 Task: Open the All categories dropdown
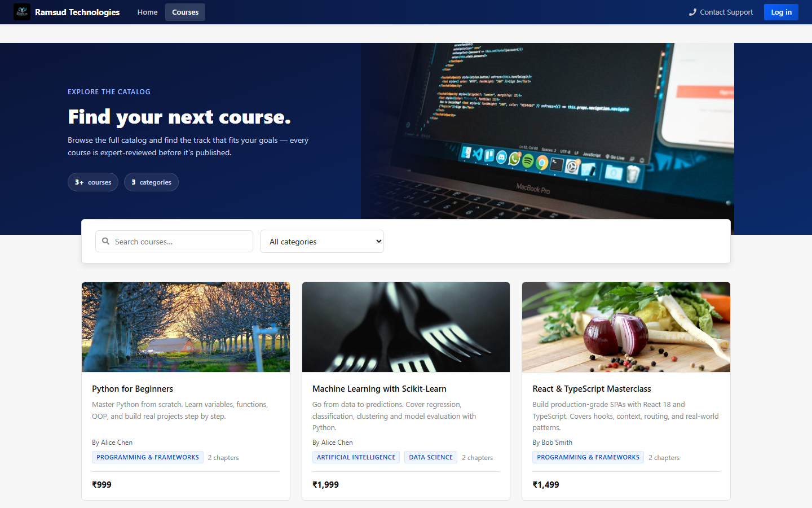click(322, 242)
